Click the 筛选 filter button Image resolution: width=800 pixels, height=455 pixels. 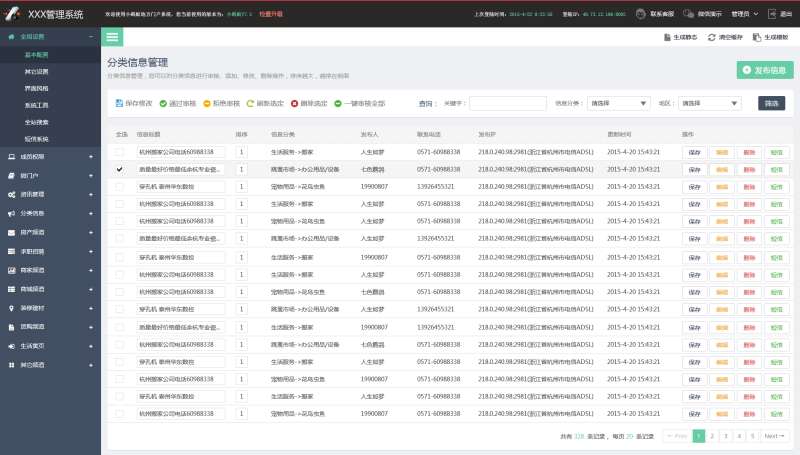pyautogui.click(x=771, y=103)
